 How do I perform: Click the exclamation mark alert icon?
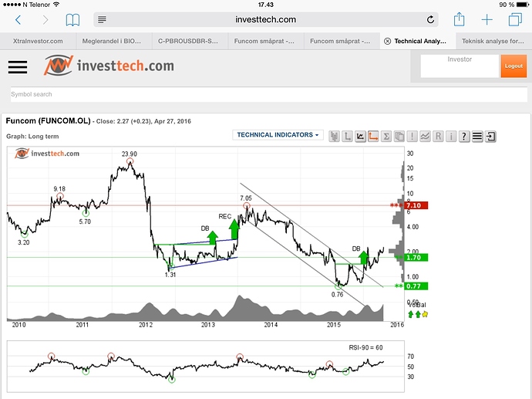point(412,137)
